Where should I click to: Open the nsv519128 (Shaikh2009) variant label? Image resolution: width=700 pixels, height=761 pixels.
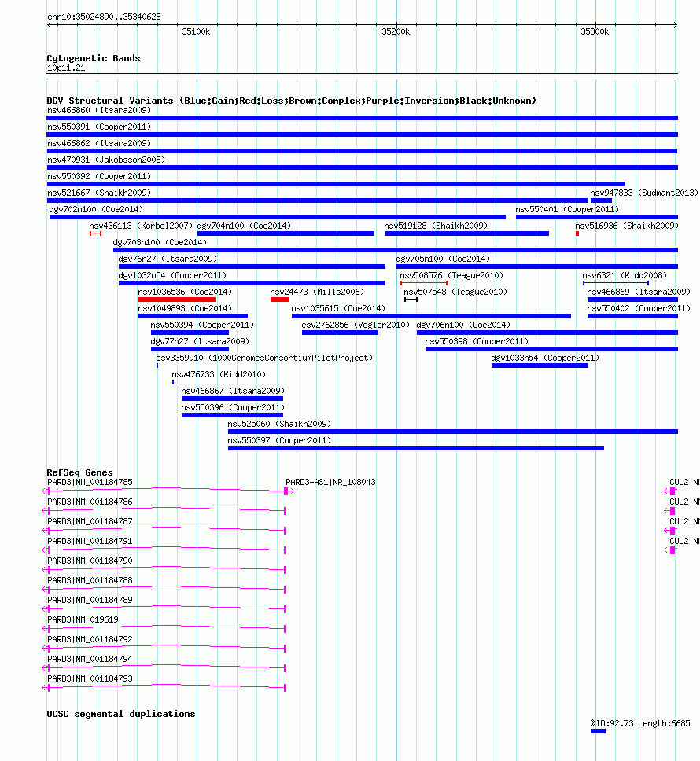click(x=436, y=226)
